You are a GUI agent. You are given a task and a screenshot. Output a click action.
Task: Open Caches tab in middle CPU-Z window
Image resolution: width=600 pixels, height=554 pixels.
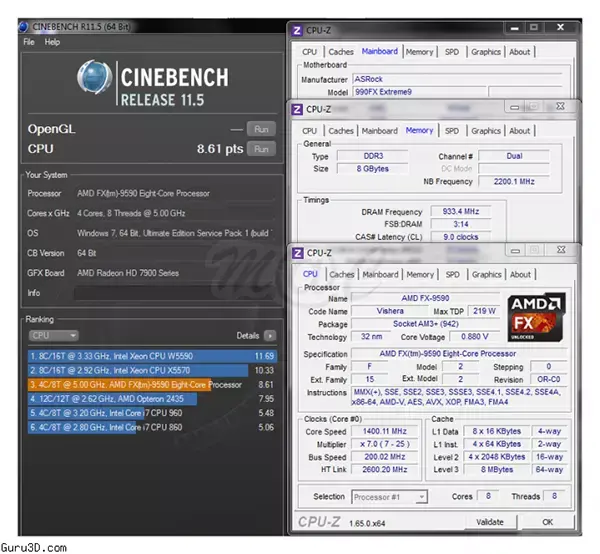[341, 131]
